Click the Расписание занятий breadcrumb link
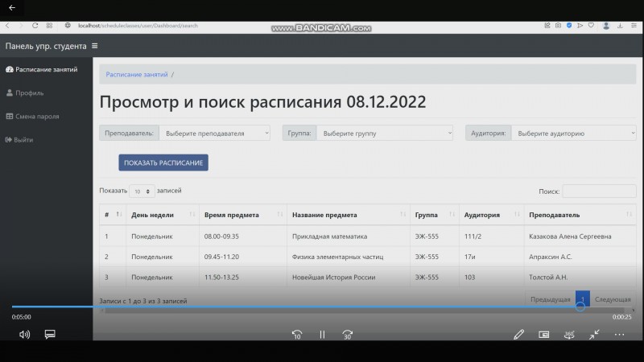The image size is (644, 362). pos(137,74)
